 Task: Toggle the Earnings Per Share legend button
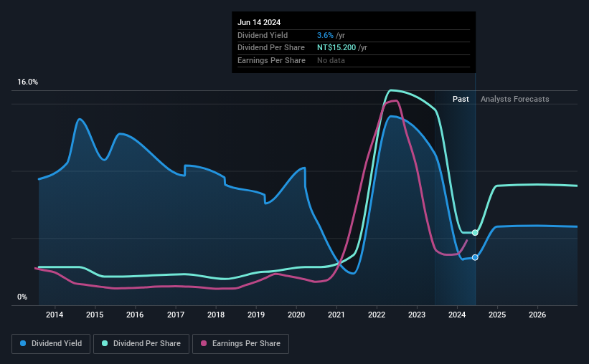click(x=240, y=344)
